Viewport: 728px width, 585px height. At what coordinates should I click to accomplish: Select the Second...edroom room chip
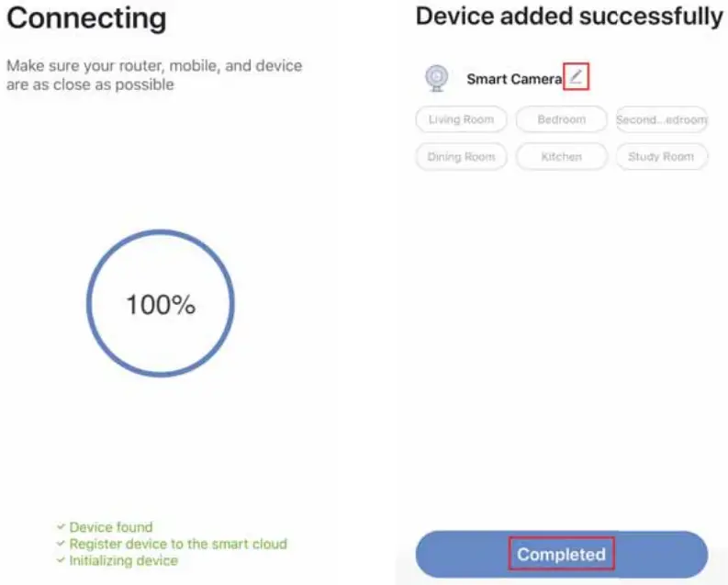click(661, 119)
